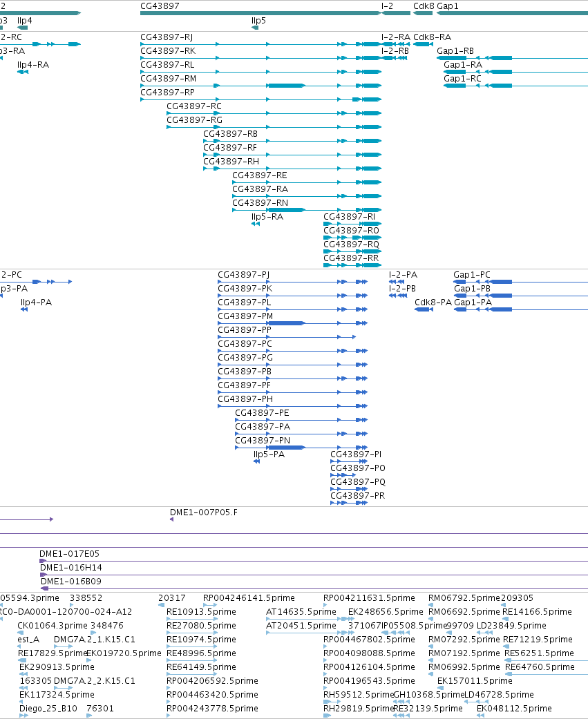Select EST RE10913.5prime
588x719 pixels.
(201, 612)
